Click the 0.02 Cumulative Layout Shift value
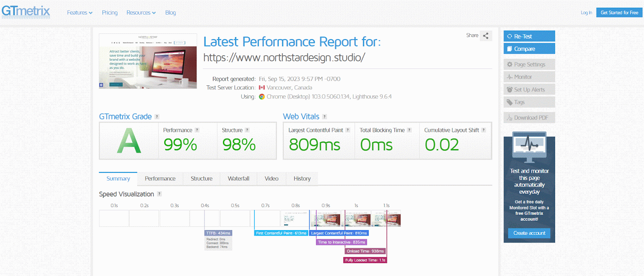 pyautogui.click(x=442, y=145)
